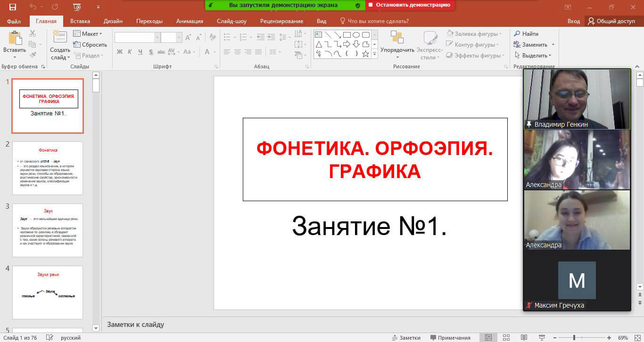Undo the last action
The width and height of the screenshot is (644, 342).
click(33, 7)
